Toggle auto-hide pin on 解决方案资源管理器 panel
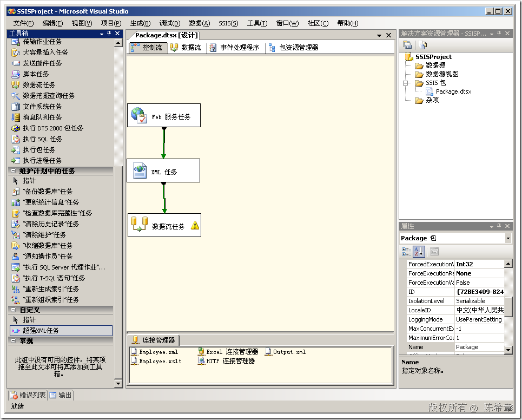Screen dimensions: 522x420 click(499, 34)
